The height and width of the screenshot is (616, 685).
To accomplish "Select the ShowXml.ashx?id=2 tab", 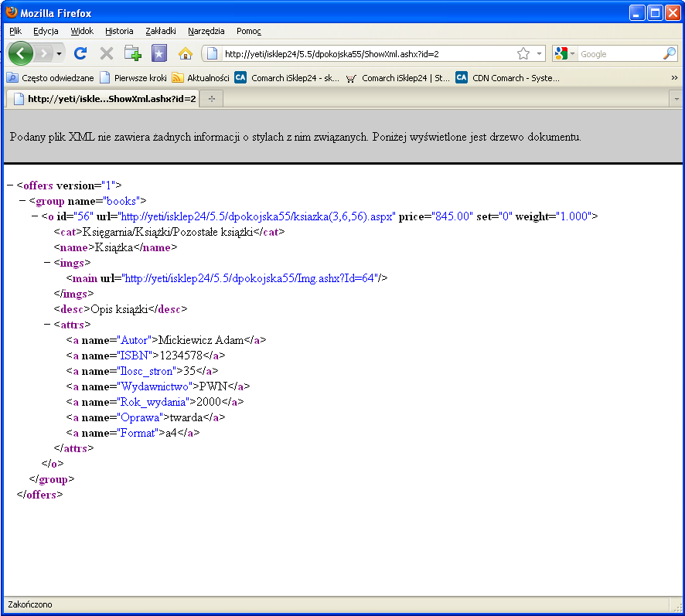I will pos(103,99).
